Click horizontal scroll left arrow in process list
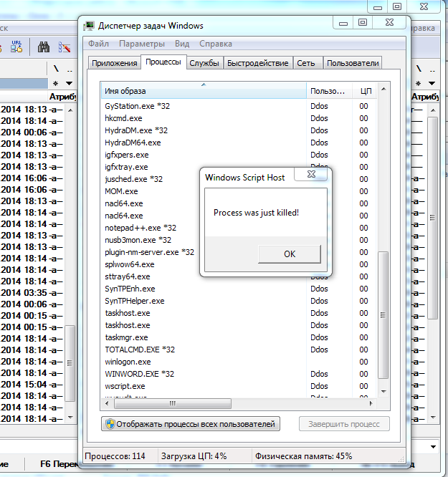The image size is (448, 477). (107, 404)
